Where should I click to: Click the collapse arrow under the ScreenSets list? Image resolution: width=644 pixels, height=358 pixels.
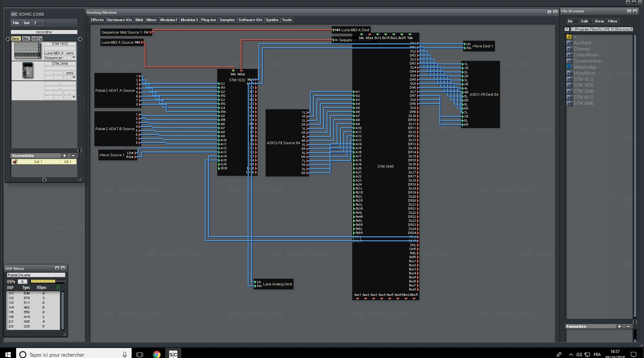point(44,180)
